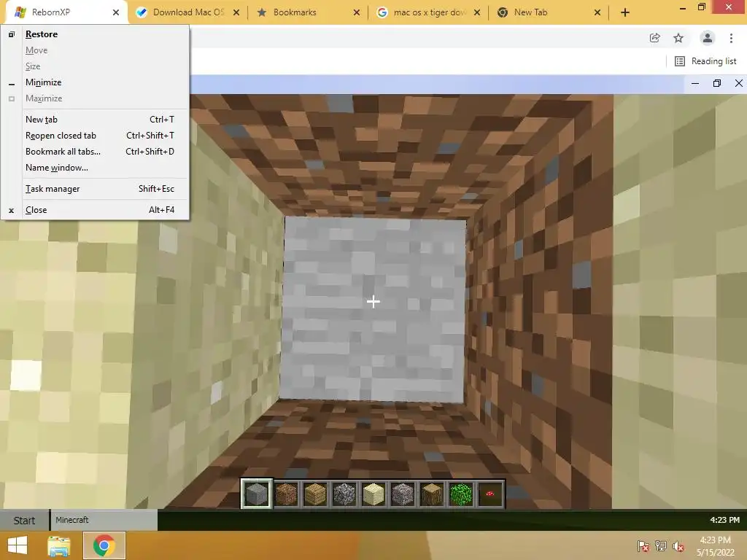Click the emulated XP clock 4:23 PM
Screen dimensions: 747x560
tap(724, 520)
